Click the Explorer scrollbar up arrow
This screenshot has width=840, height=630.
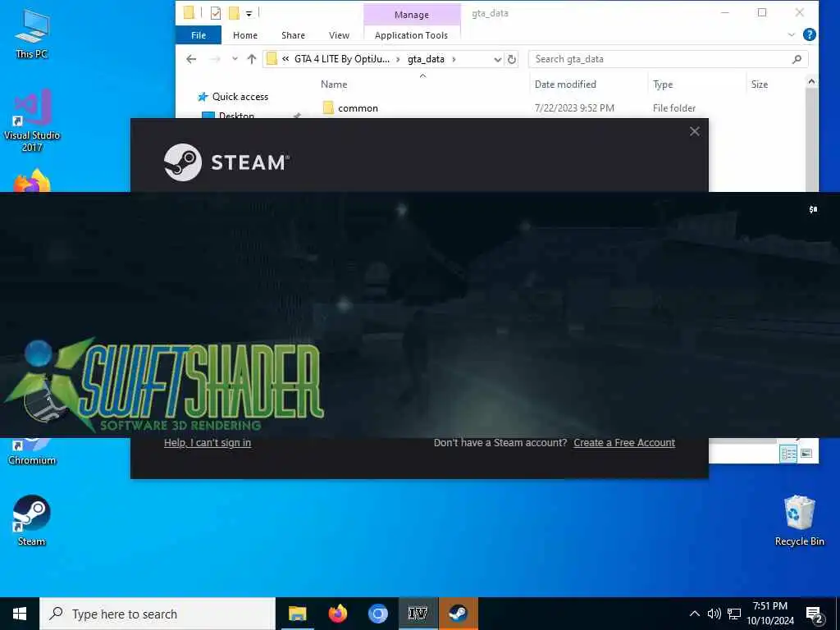click(x=811, y=81)
